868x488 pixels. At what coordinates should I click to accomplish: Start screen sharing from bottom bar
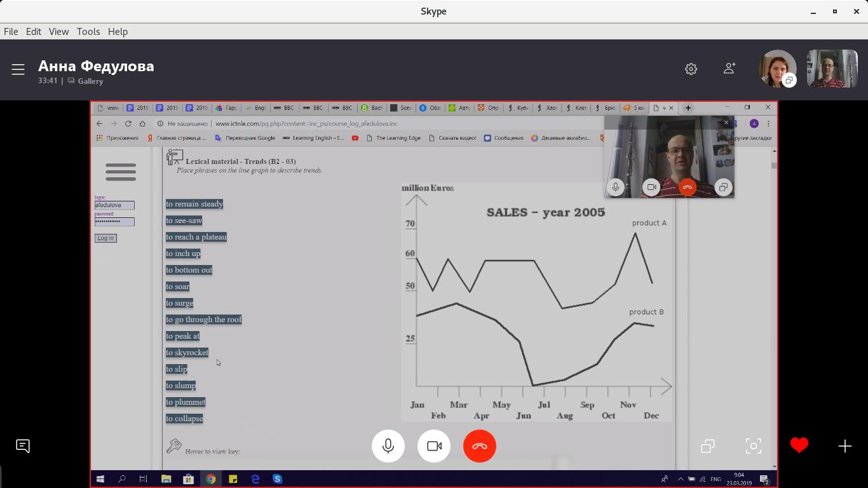click(x=708, y=446)
